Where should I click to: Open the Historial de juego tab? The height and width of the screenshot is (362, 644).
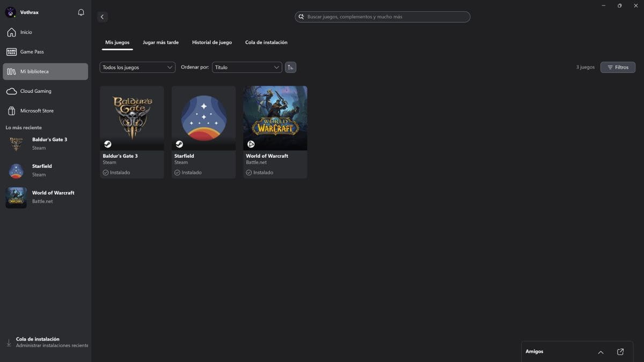coord(211,42)
